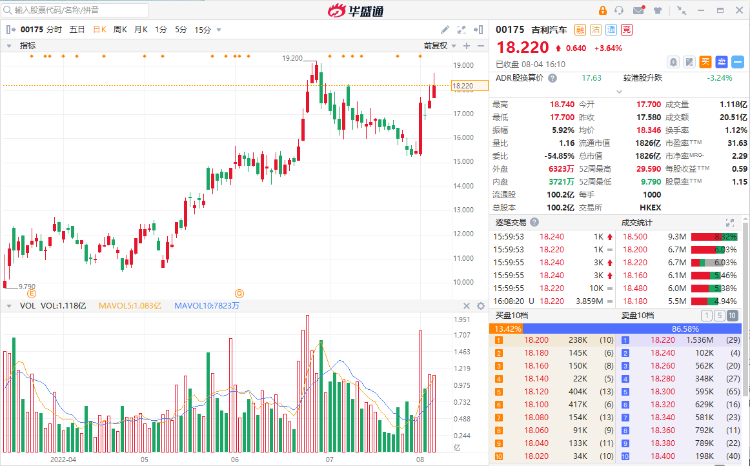
Task: Click the blue 卖 sell button
Action: pos(722,62)
